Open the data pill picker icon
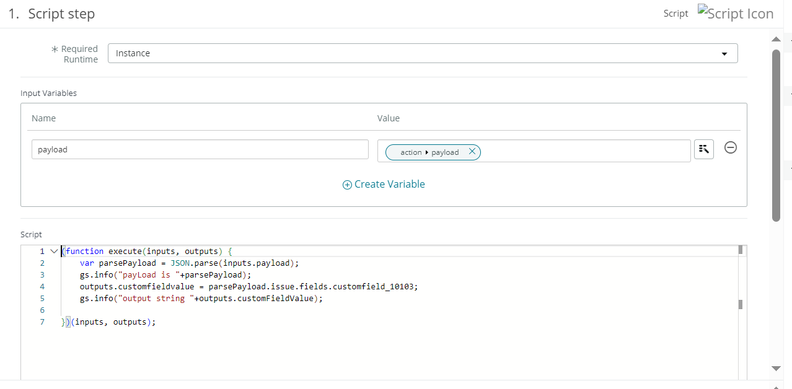 click(704, 149)
